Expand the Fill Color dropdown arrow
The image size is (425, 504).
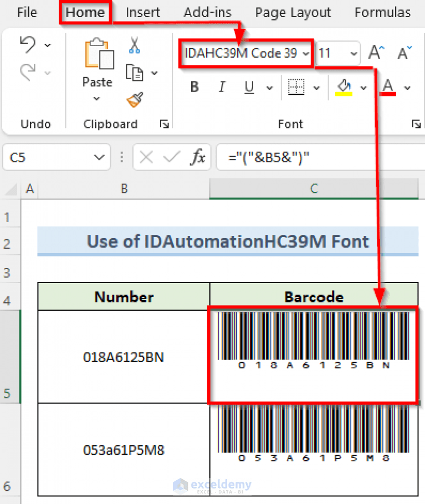click(x=363, y=88)
